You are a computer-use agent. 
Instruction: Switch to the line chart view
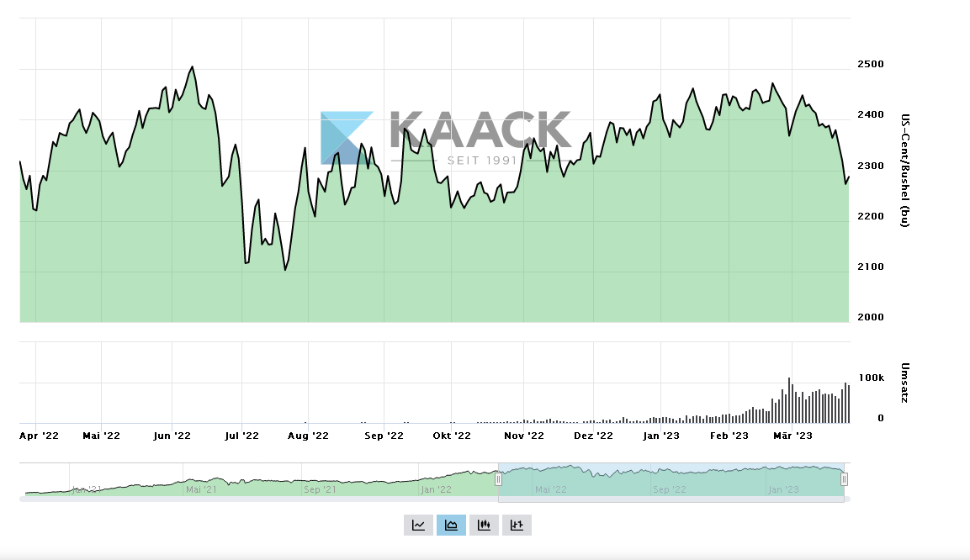point(418,526)
